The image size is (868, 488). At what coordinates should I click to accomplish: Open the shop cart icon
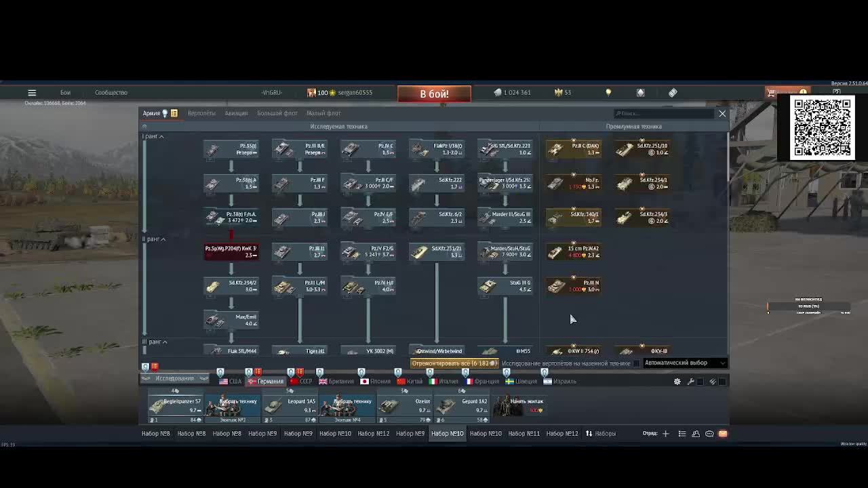point(771,92)
